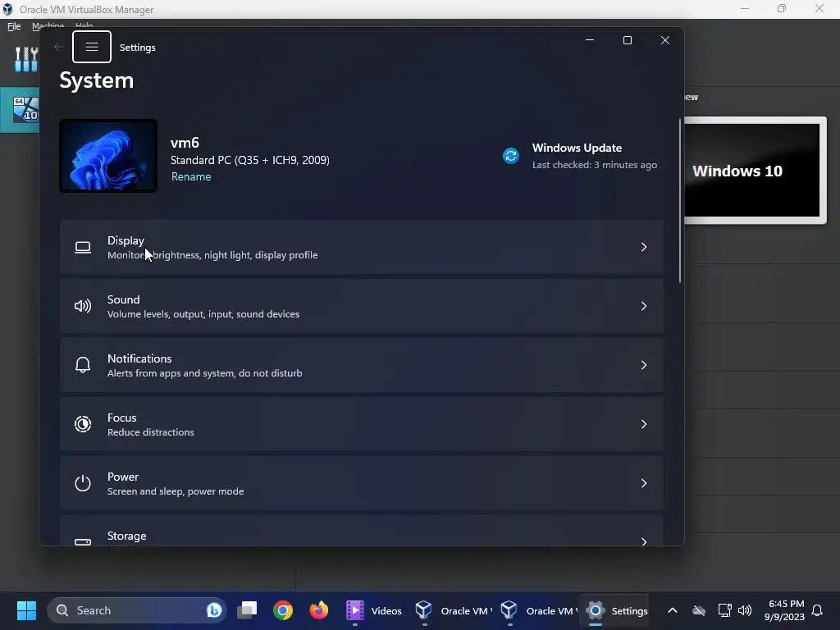
Task: Click the Windows 10 preview thumbnail in VirtualBox
Action: 755,170
